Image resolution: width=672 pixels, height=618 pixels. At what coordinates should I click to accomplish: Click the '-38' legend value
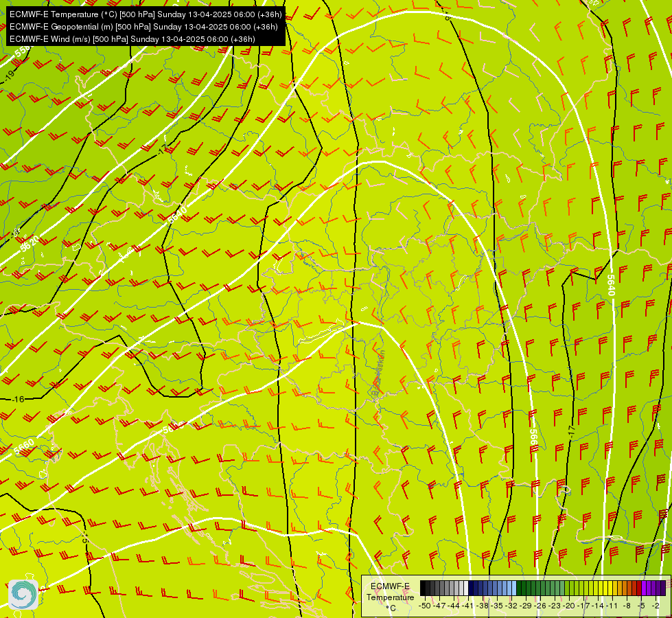(482, 606)
